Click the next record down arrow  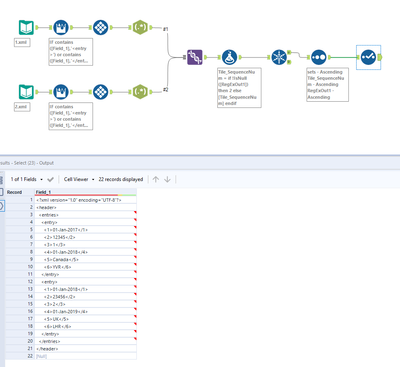(167, 179)
